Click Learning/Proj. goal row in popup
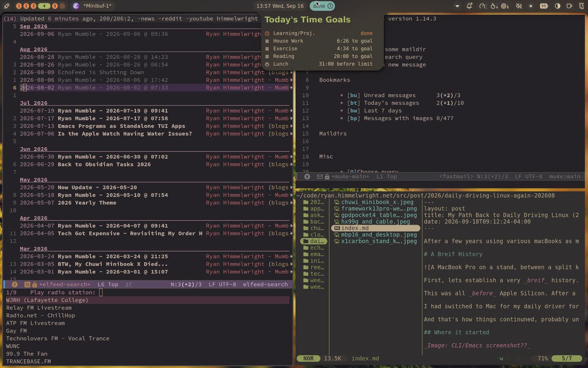Image resolution: width=588 pixels, height=368 pixels. (319, 33)
